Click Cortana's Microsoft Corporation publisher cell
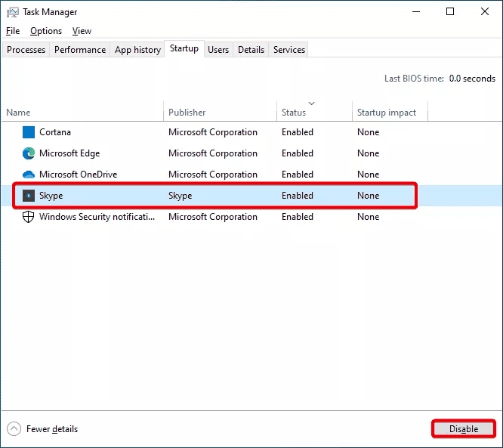Viewport: 503px width, 448px height. click(213, 132)
